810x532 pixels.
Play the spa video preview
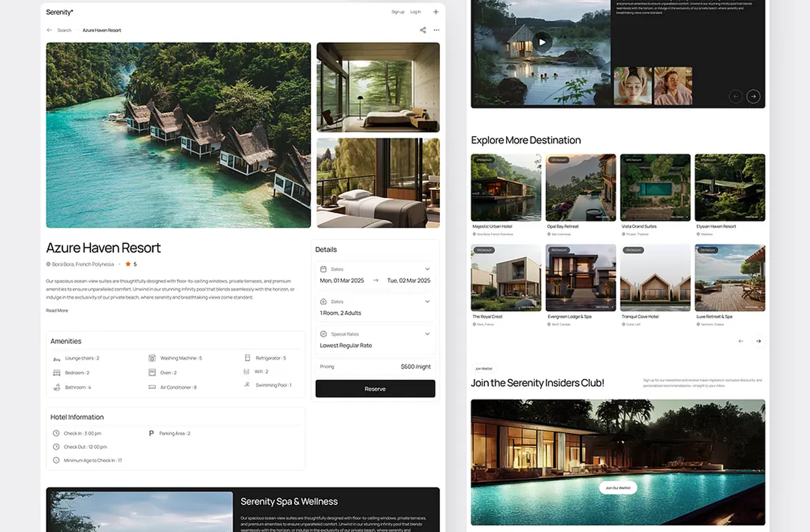pyautogui.click(x=542, y=43)
